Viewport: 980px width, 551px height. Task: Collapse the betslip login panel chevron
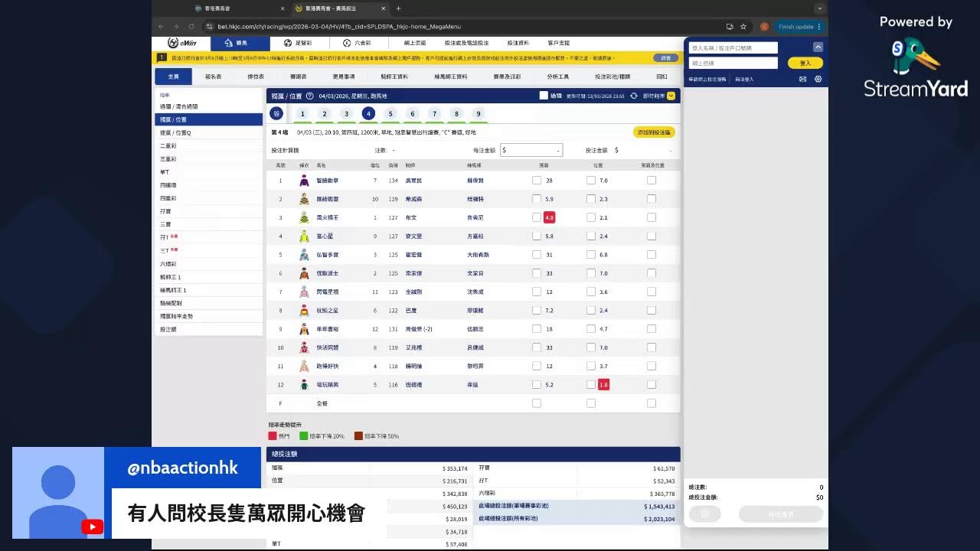(x=818, y=47)
